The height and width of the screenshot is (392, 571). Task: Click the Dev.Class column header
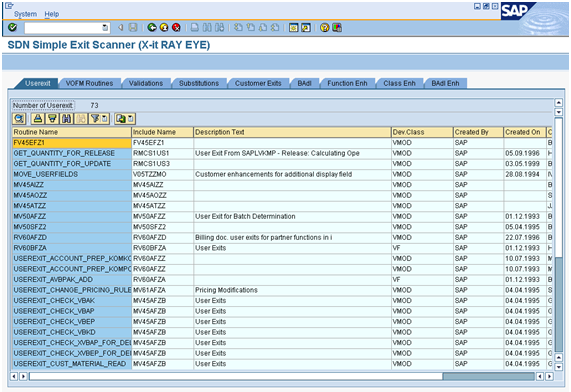tap(422, 132)
